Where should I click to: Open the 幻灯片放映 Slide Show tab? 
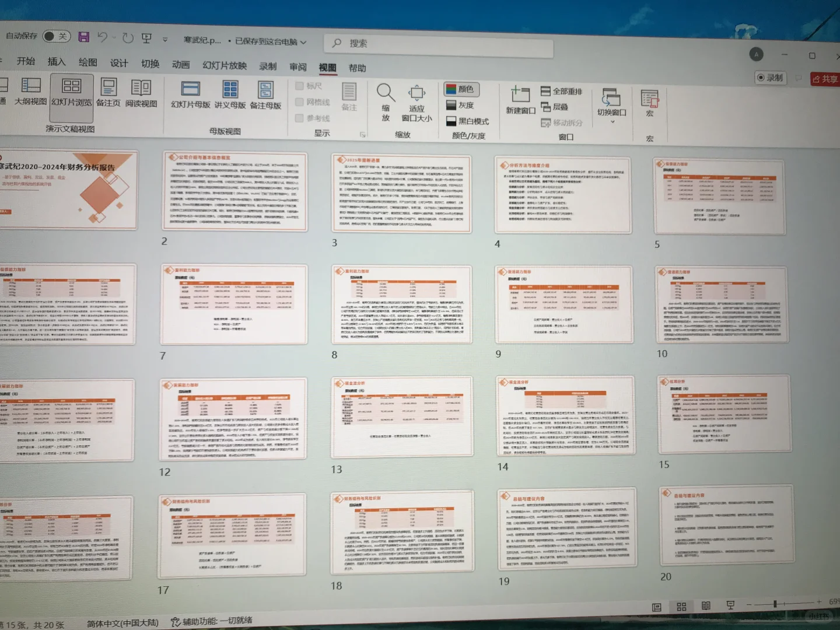pyautogui.click(x=225, y=65)
